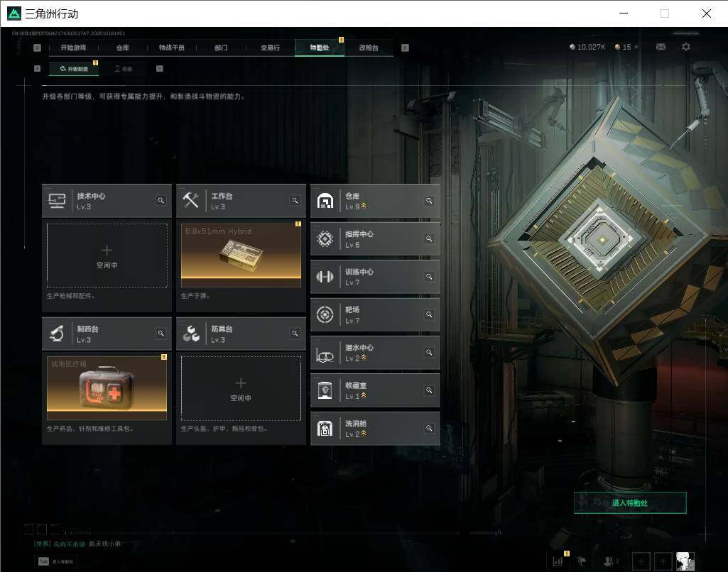This screenshot has height=572, width=728.
Task: Open the settings gear icon
Action: tap(686, 47)
